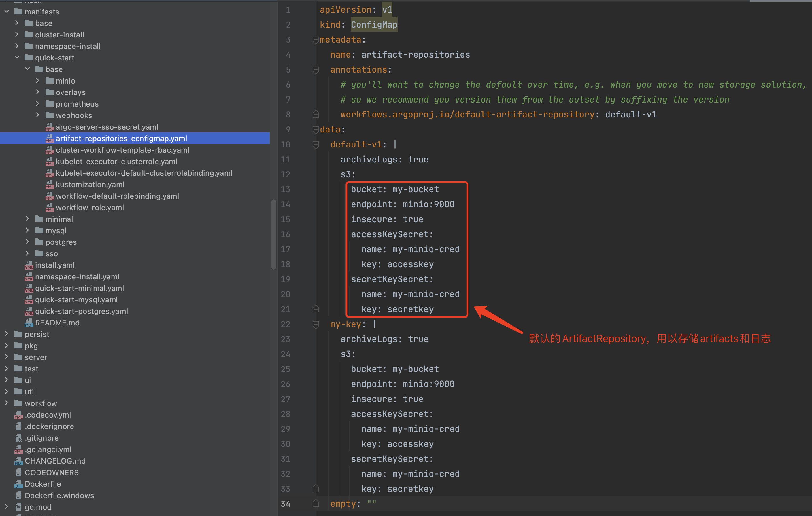The width and height of the screenshot is (812, 516).
Task: Select workflow-role.yaml in project tree
Action: [x=90, y=208]
